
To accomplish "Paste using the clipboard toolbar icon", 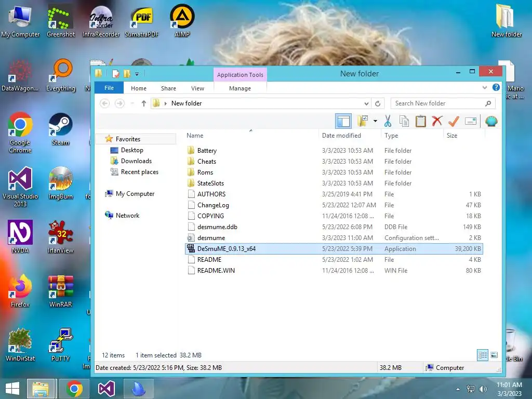I will [421, 121].
